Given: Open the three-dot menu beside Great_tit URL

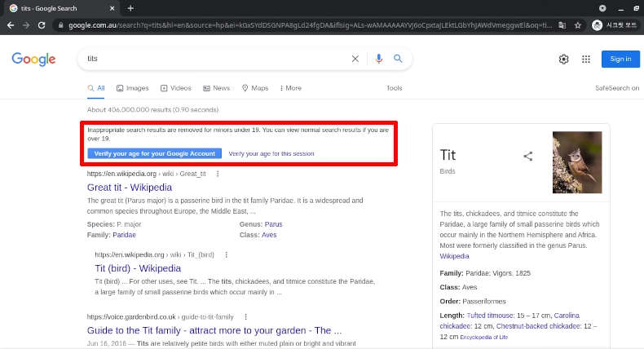Looking at the screenshot, I should pos(218,174).
